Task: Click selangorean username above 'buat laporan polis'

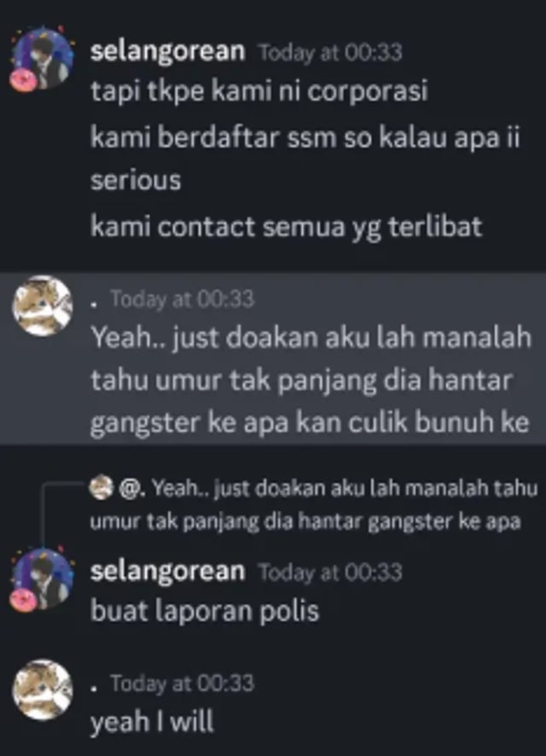Action: click(168, 571)
